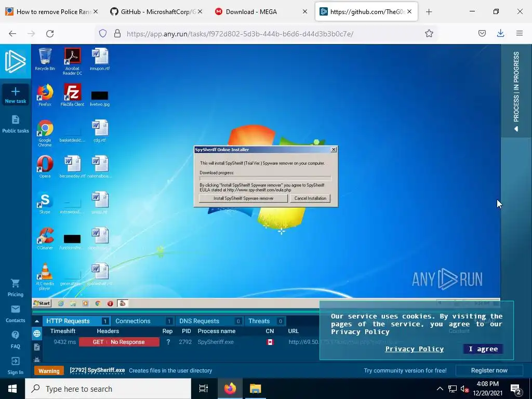The height and width of the screenshot is (399, 532).
Task: Click the document files icon in the panel
Action: coord(37,347)
